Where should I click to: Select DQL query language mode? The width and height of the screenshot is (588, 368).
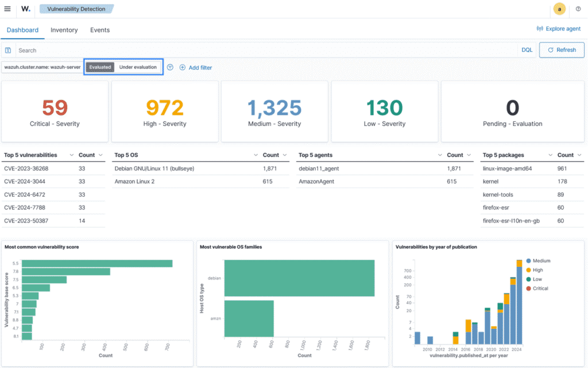(x=526, y=49)
